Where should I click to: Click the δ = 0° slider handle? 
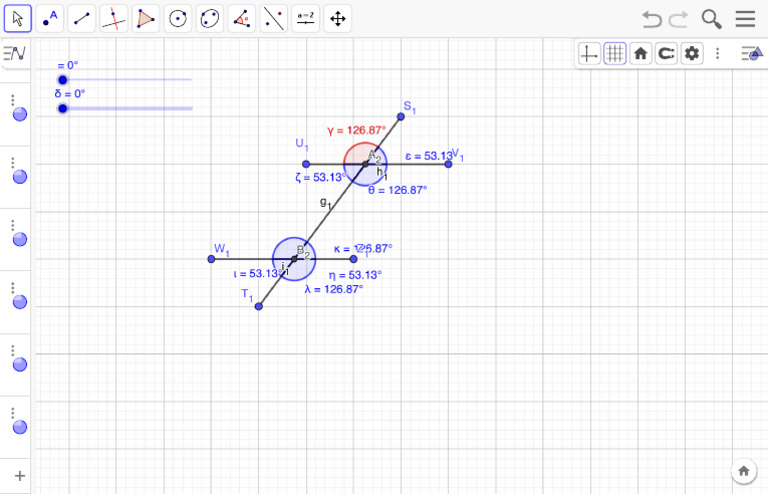pyautogui.click(x=63, y=108)
